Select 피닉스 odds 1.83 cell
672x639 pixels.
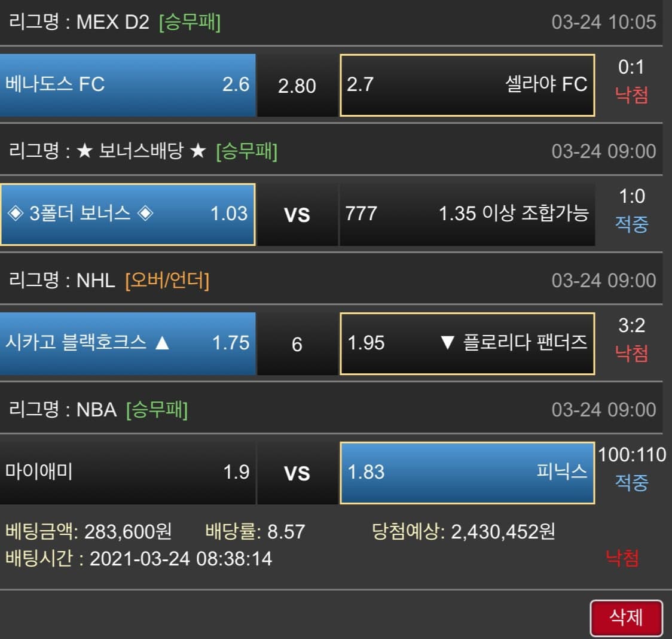(x=467, y=472)
